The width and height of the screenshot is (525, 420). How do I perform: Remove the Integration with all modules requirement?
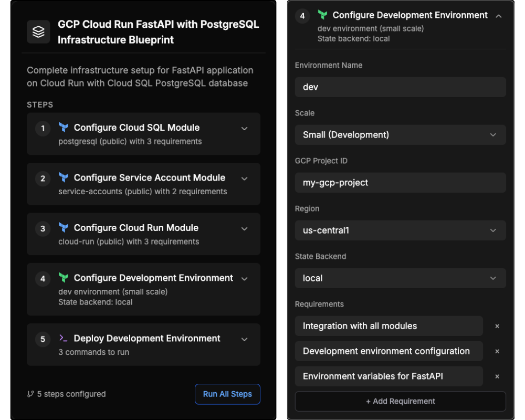497,326
